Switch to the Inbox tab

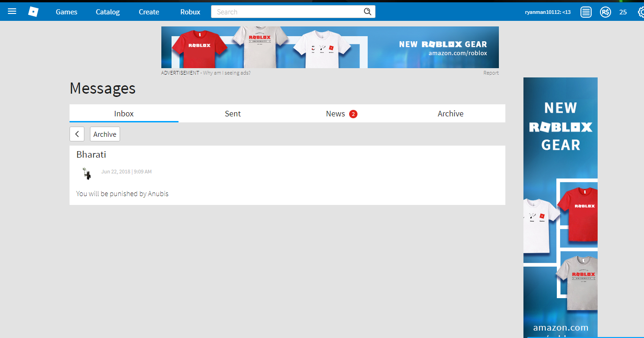124,114
